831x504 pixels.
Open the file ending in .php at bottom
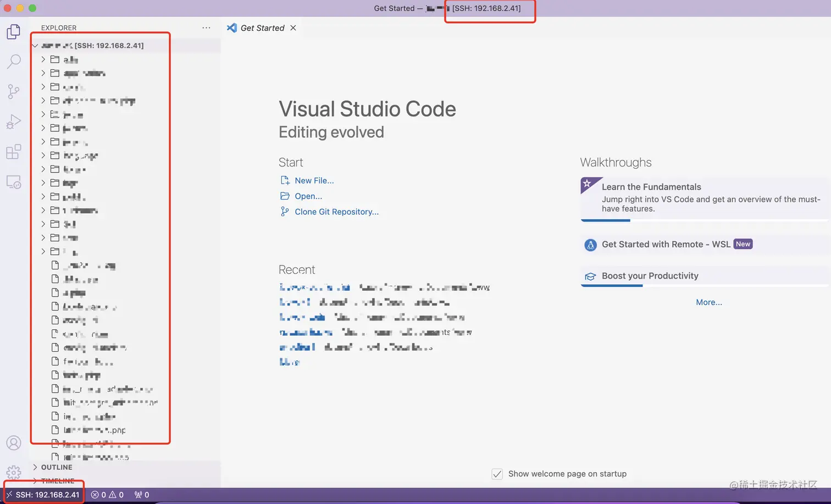coord(94,430)
